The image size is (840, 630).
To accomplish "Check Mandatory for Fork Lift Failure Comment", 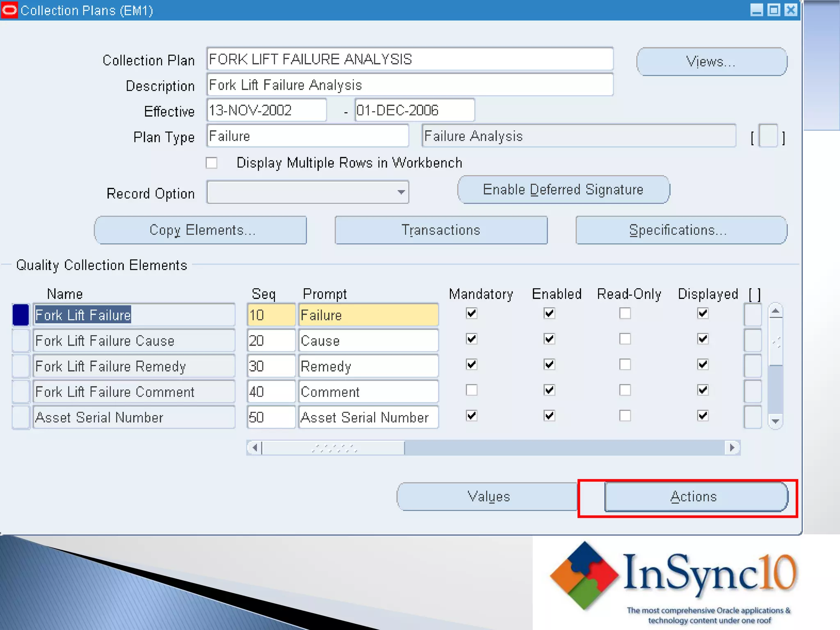I will point(472,390).
